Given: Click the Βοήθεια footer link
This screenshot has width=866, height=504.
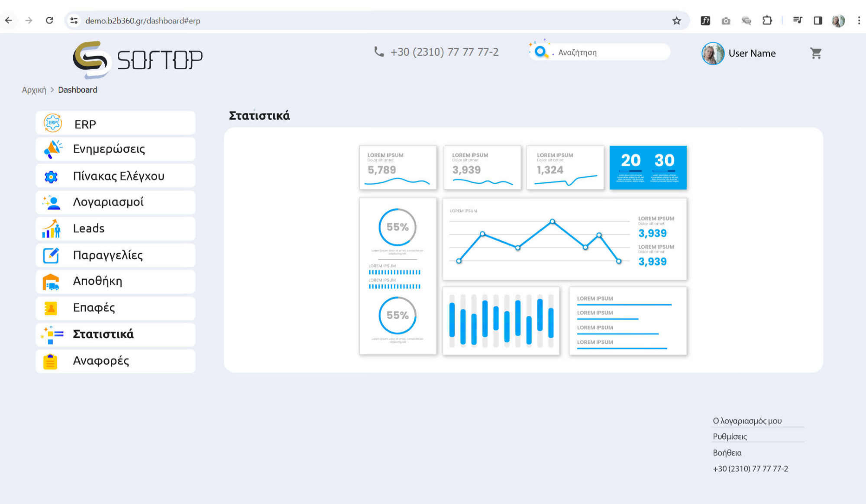Looking at the screenshot, I should click(x=727, y=453).
